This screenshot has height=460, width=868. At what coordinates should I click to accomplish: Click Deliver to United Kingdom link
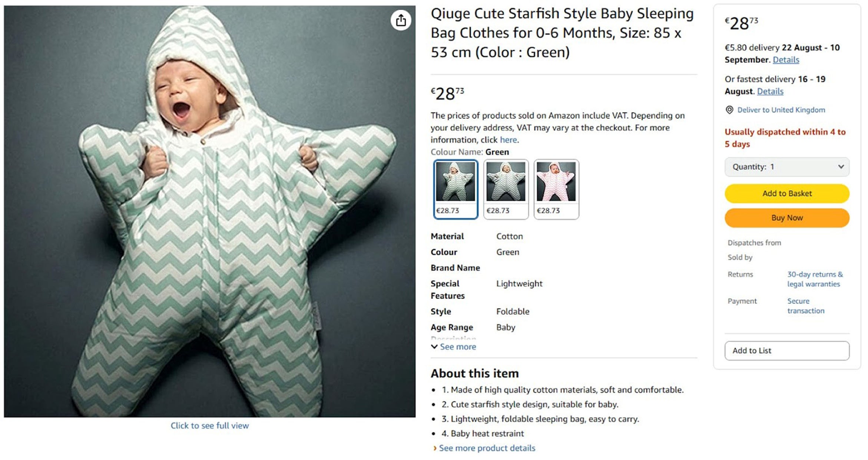781,110
